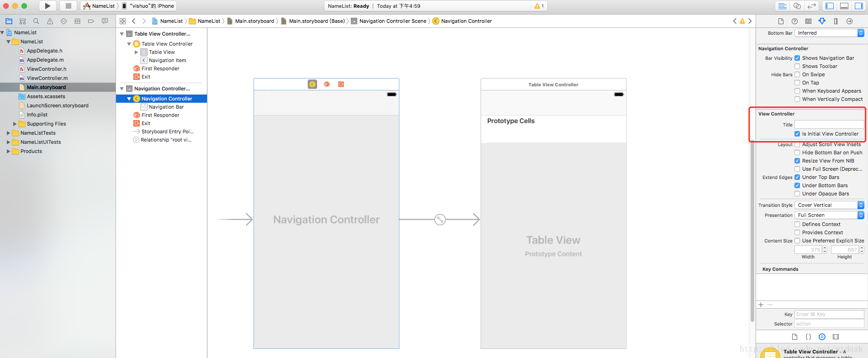Toggle the Debug area visibility

(x=845, y=6)
